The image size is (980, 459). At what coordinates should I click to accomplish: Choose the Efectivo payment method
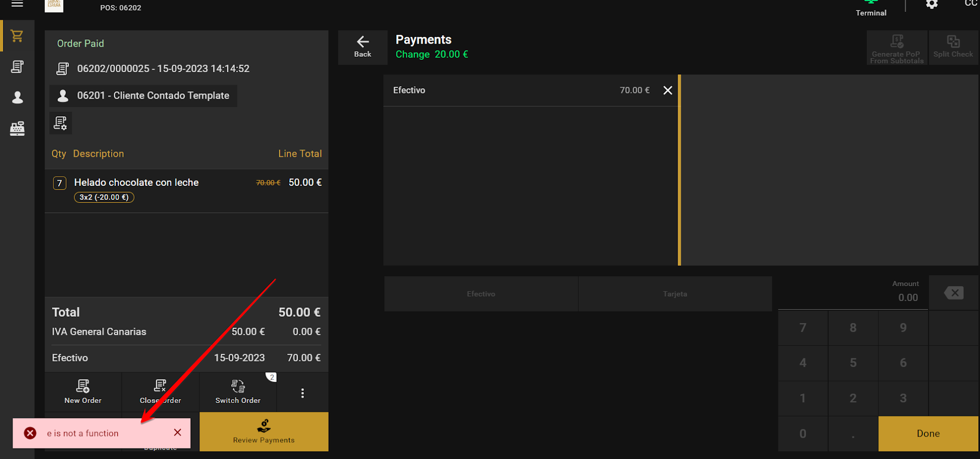(x=481, y=294)
